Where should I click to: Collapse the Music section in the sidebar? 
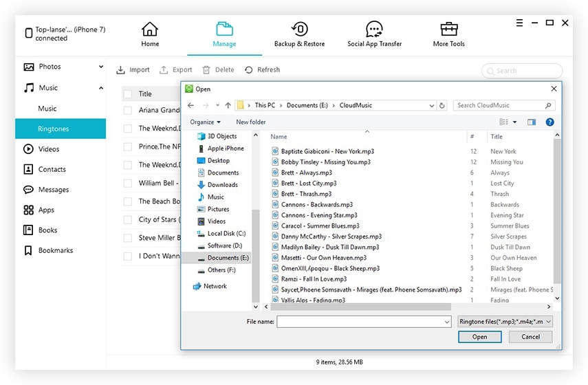coord(101,88)
